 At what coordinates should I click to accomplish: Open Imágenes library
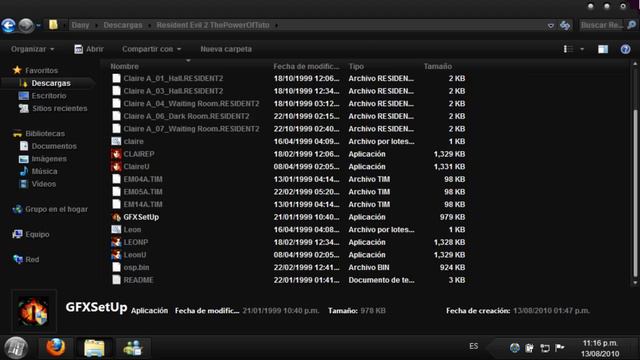pos(49,159)
